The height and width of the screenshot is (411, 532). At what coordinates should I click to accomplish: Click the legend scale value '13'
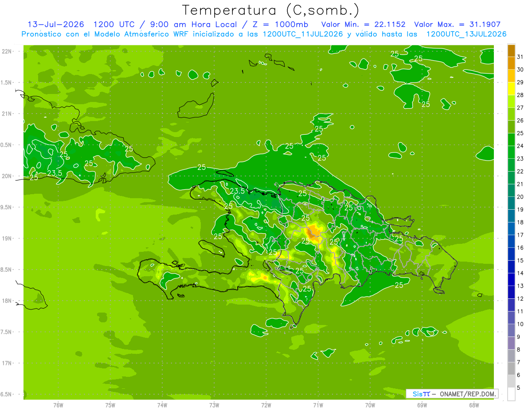tap(520, 286)
